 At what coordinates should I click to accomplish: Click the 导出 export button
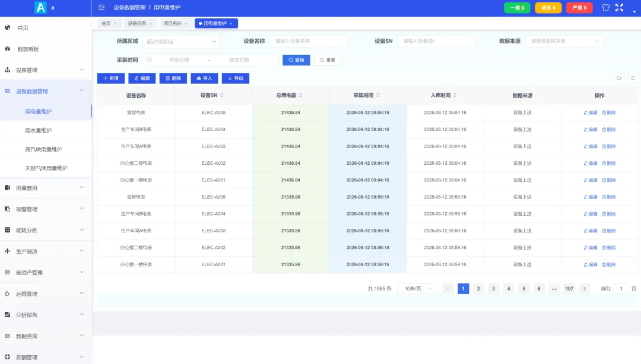coord(236,78)
